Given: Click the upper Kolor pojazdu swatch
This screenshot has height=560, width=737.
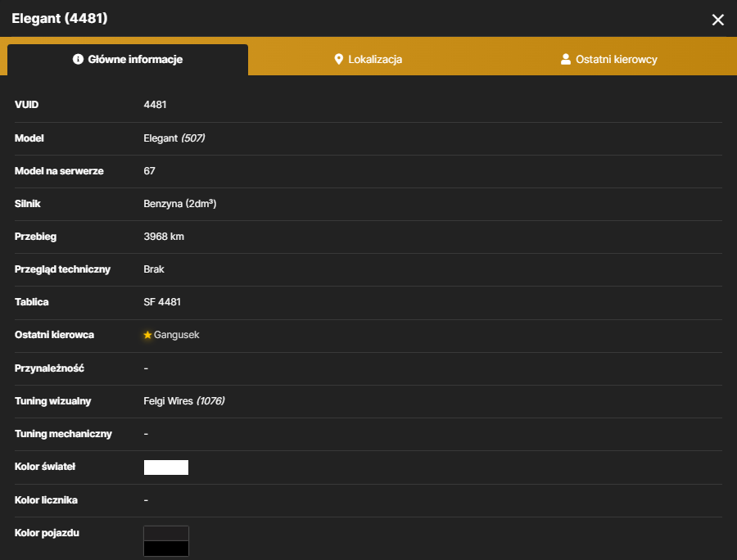Looking at the screenshot, I should [166, 533].
